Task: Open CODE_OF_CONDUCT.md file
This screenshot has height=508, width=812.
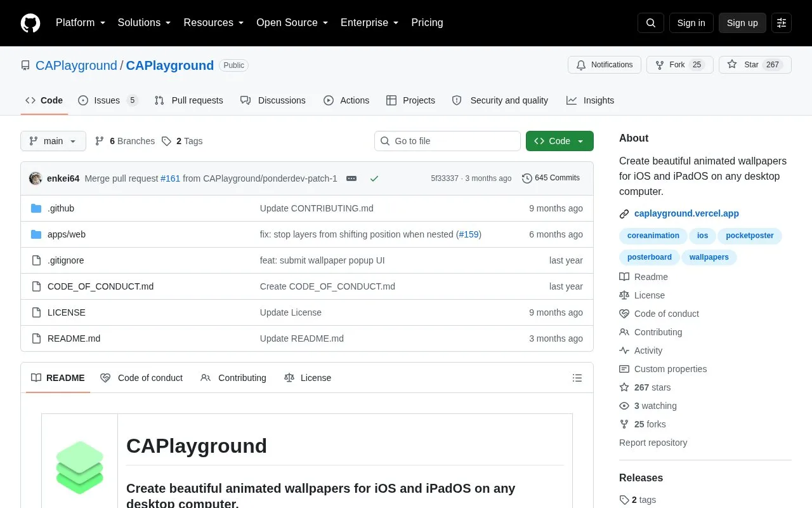Action: click(x=100, y=286)
